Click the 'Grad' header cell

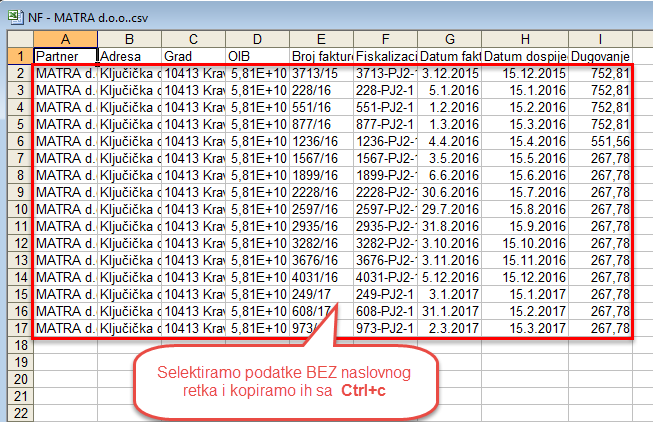[194, 56]
